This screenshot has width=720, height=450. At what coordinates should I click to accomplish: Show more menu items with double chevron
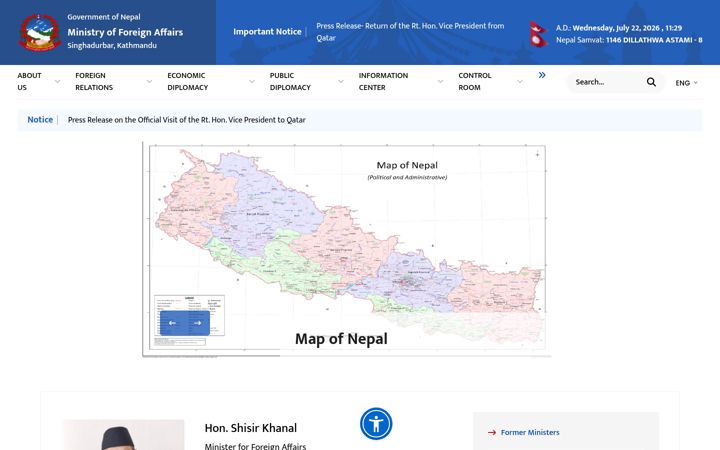[542, 75]
